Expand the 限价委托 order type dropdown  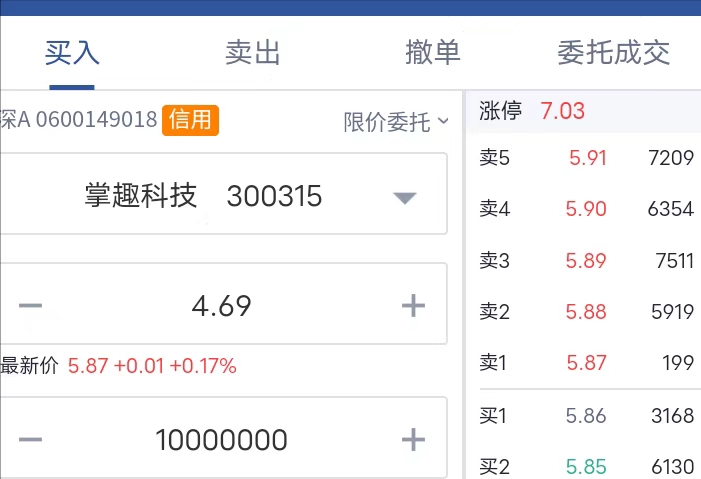[x=396, y=122]
